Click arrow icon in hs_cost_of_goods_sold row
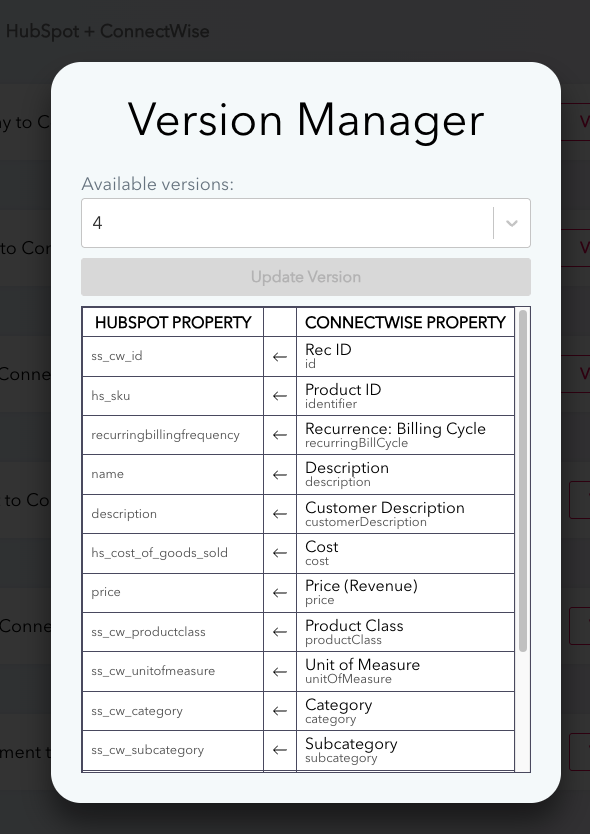Viewport: 590px width, 834px height. pyautogui.click(x=280, y=553)
